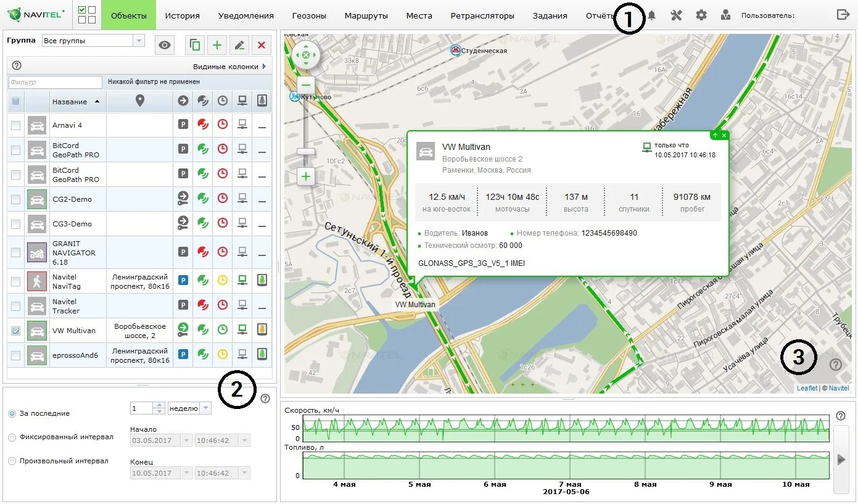This screenshot has height=504, width=858.
Task: Open the 'Ретрансляторы' tab
Action: 482,15
